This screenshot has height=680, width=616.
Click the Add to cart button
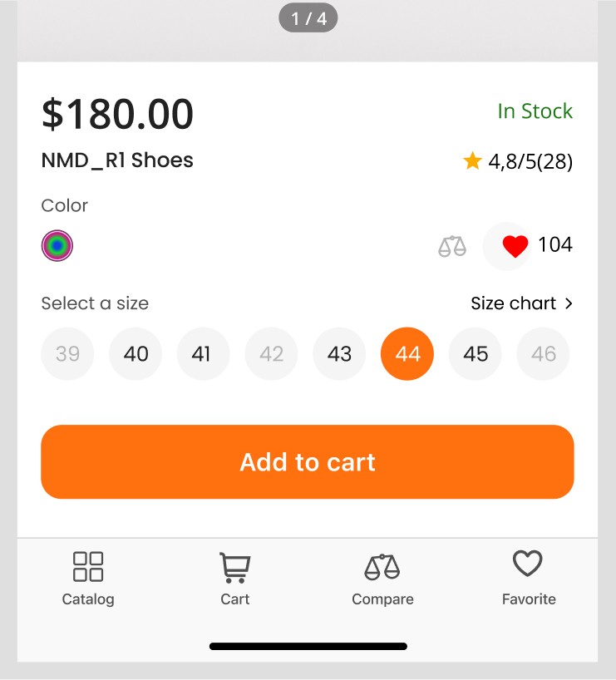point(308,462)
